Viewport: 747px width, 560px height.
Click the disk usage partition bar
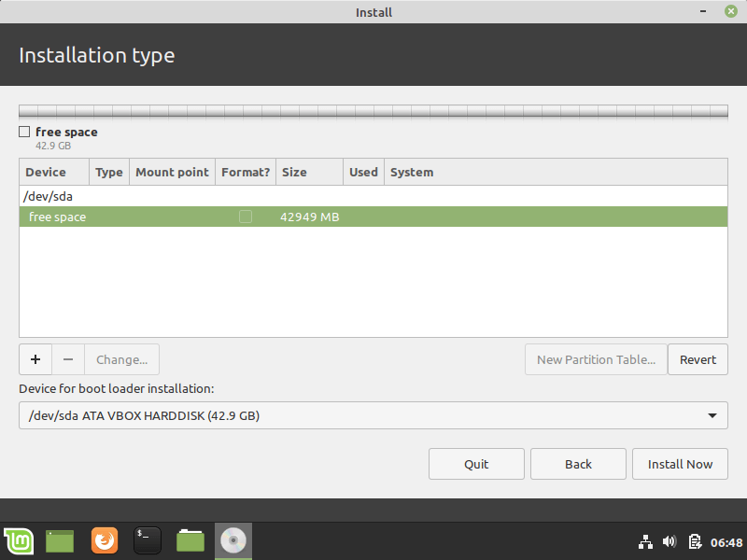pos(373,111)
